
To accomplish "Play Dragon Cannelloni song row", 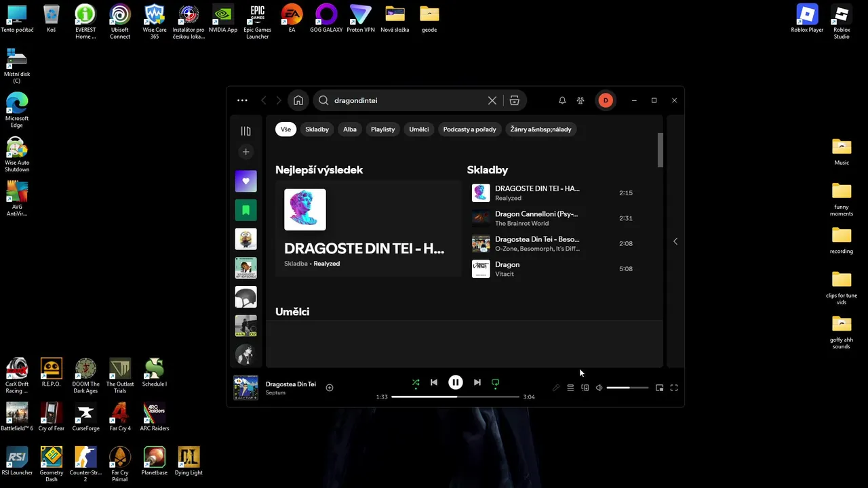I will (555, 218).
